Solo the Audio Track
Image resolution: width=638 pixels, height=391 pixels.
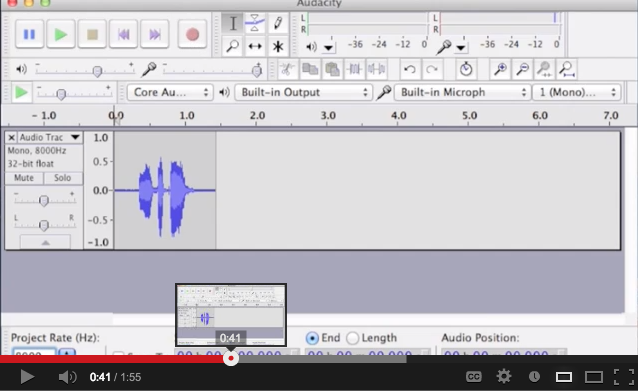[63, 178]
